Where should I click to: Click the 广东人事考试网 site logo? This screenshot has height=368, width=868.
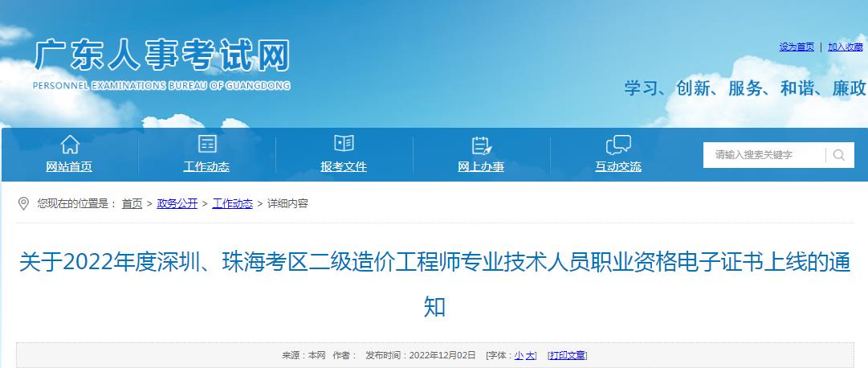(x=161, y=62)
